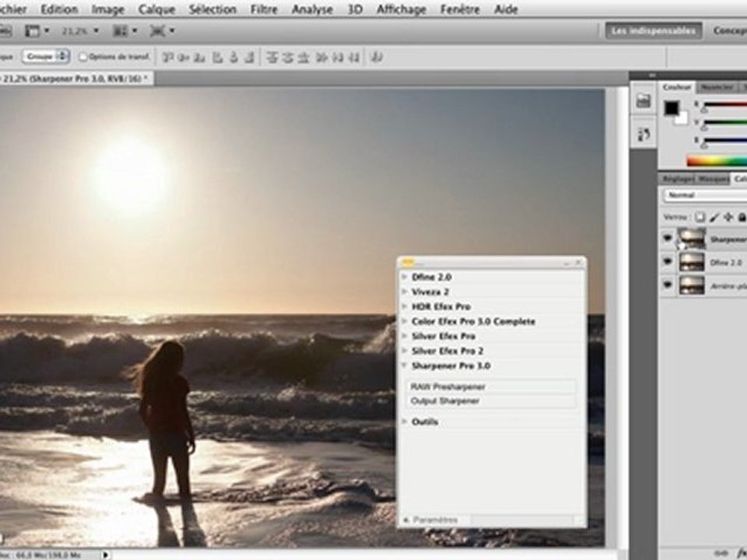Switch to the Nuancier tab
Image resolution: width=747 pixels, height=560 pixels.
[717, 87]
